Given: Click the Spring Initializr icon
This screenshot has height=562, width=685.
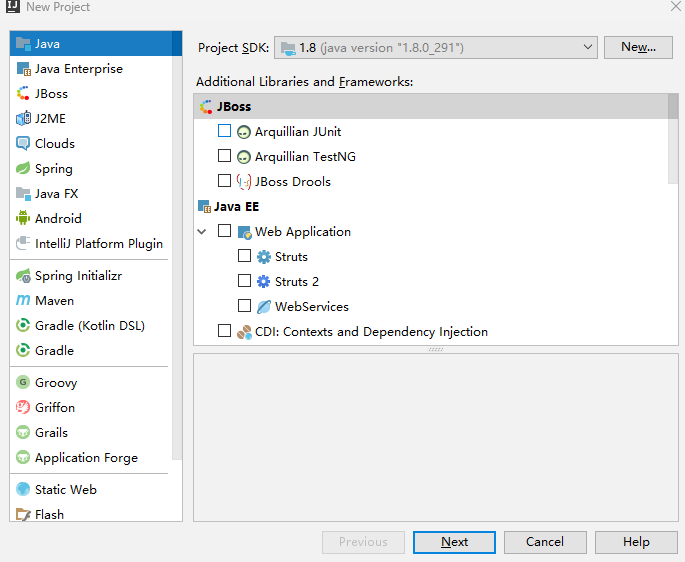Looking at the screenshot, I should [23, 275].
